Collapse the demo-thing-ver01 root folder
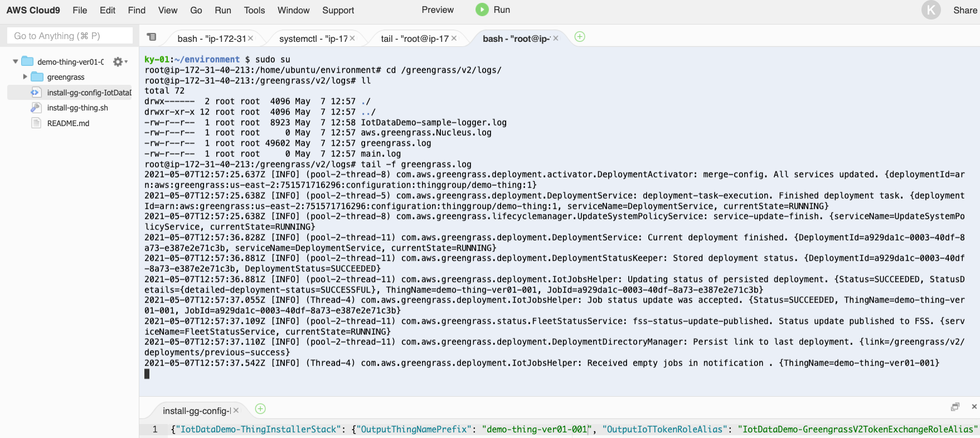Image resolution: width=980 pixels, height=438 pixels. coord(15,61)
